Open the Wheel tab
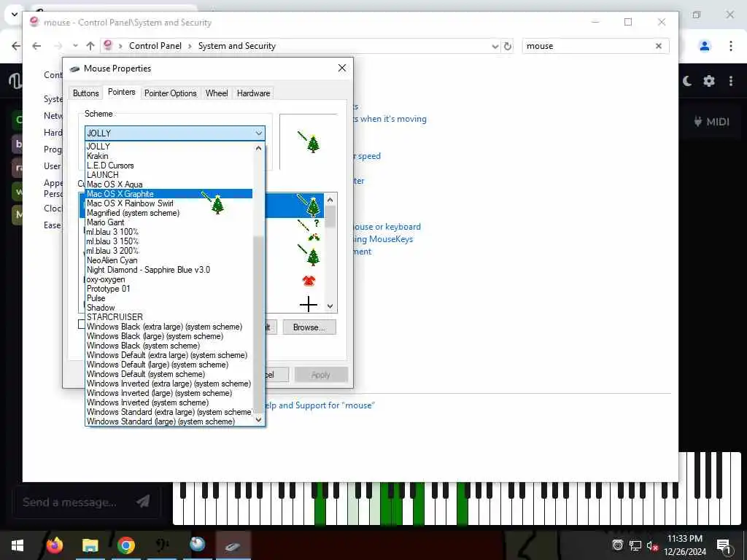The width and height of the screenshot is (747, 560). pos(217,93)
